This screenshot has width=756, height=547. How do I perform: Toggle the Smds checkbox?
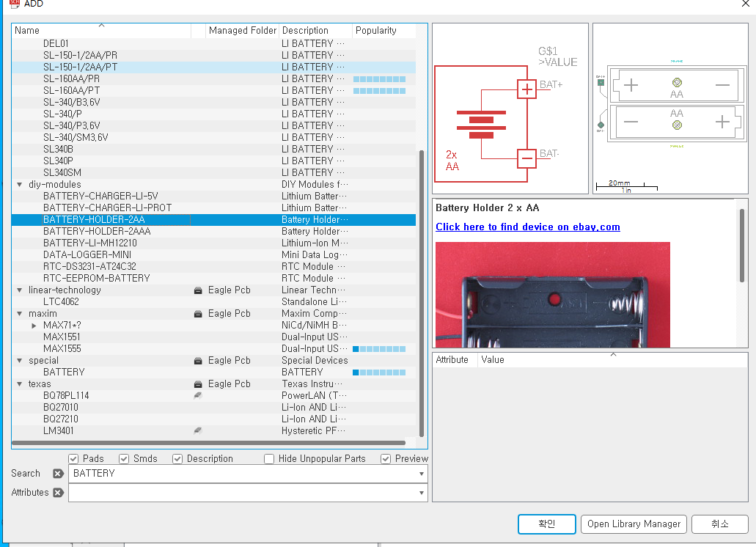[124, 459]
